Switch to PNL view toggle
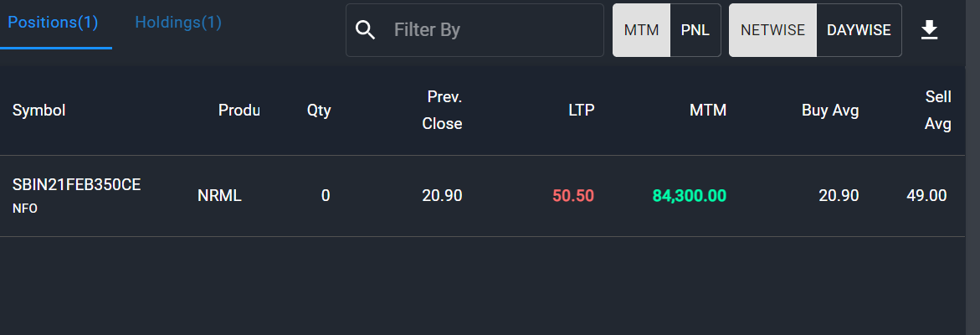 (x=695, y=30)
